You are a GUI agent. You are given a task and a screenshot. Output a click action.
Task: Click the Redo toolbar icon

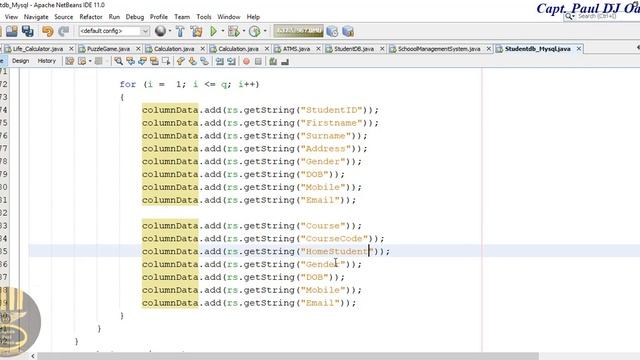(x=63, y=31)
